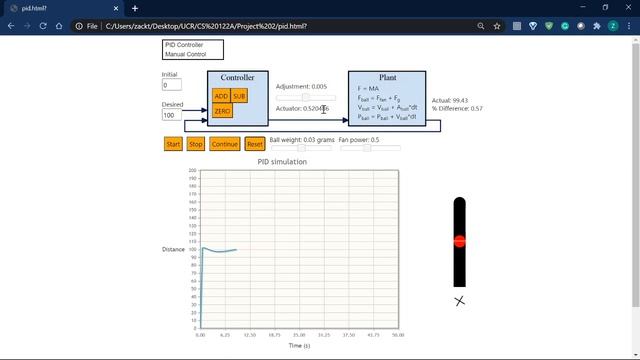This screenshot has width=640, height=360.
Task: Click the 'Controller' block heading
Action: coord(238,78)
